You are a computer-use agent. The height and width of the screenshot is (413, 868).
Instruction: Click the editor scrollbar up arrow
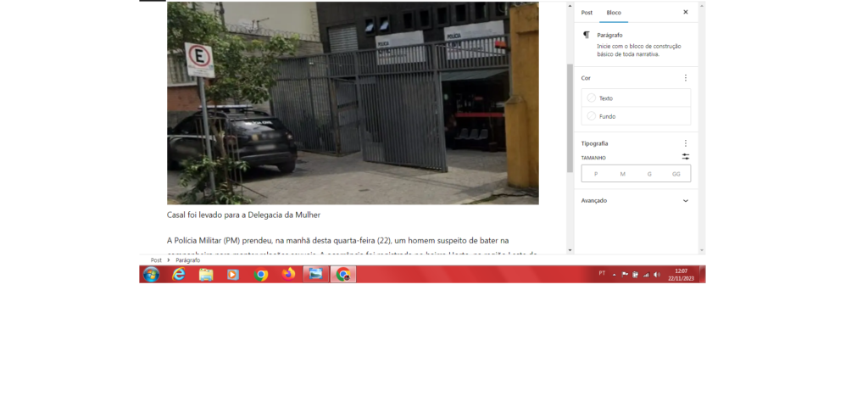pos(570,6)
